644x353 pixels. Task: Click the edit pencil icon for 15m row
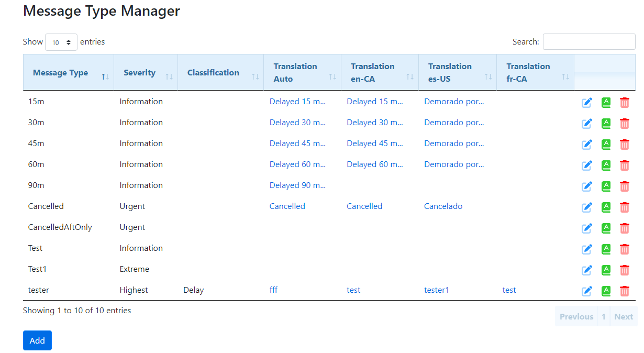coord(587,103)
